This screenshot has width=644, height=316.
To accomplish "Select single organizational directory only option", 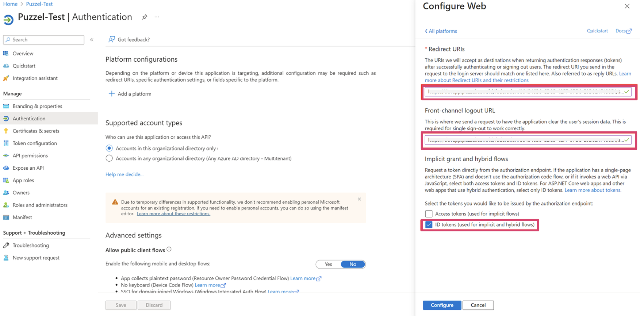I will [109, 148].
